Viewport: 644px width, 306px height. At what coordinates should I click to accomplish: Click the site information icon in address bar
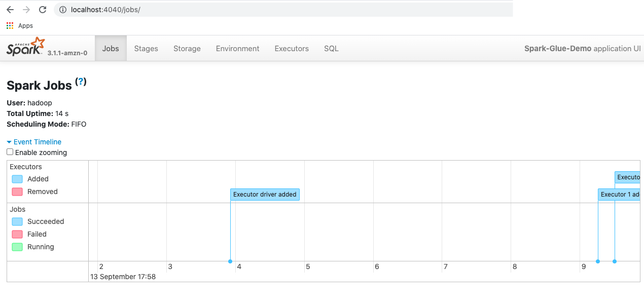point(62,9)
